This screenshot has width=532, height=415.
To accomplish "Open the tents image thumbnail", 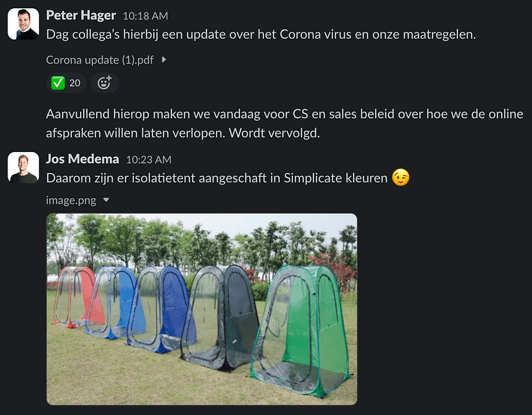I will tap(202, 309).
